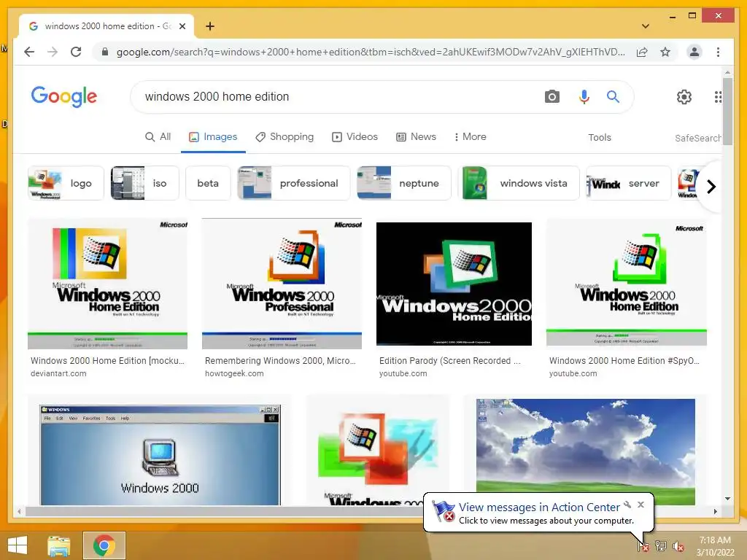Open the deviantart Home Edition mockup image
747x560 pixels.
pos(108,284)
